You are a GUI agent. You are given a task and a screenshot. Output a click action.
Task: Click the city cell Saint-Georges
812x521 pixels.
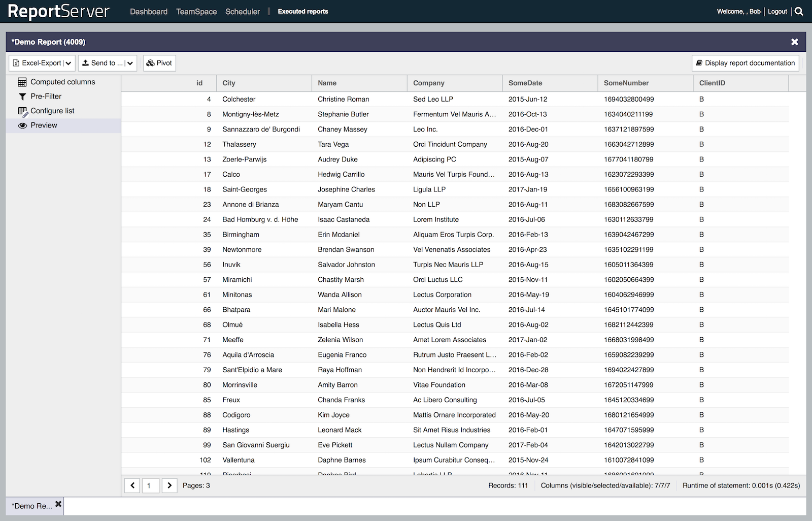(x=245, y=189)
